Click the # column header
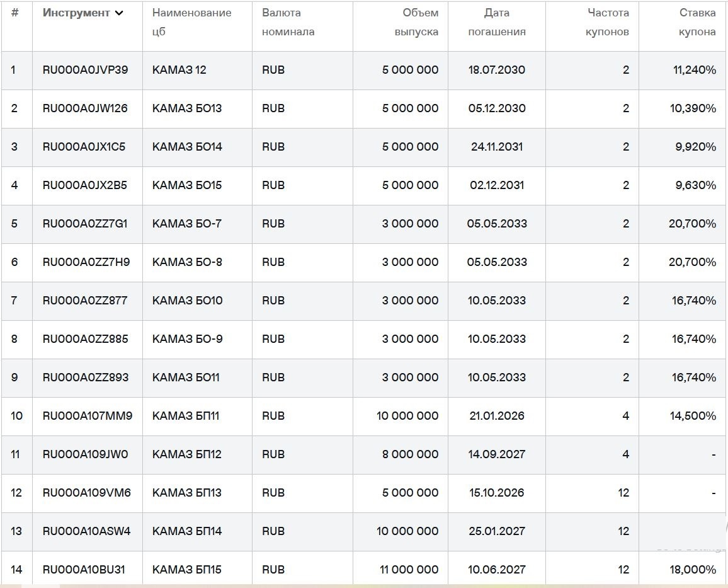The image size is (728, 588). coord(15,13)
